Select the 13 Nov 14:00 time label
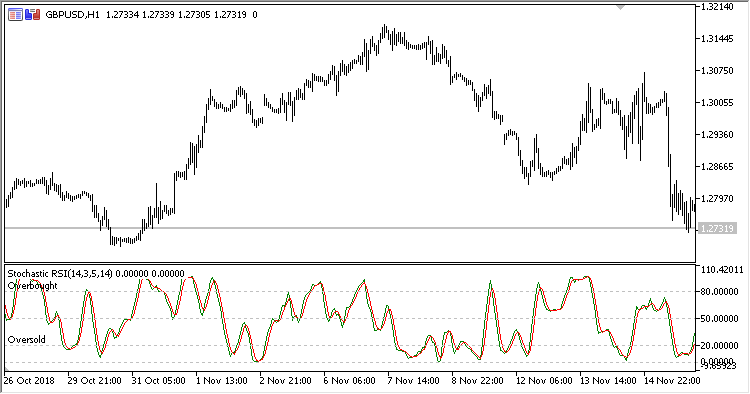Screen dimensions: 750x394 tap(608, 381)
